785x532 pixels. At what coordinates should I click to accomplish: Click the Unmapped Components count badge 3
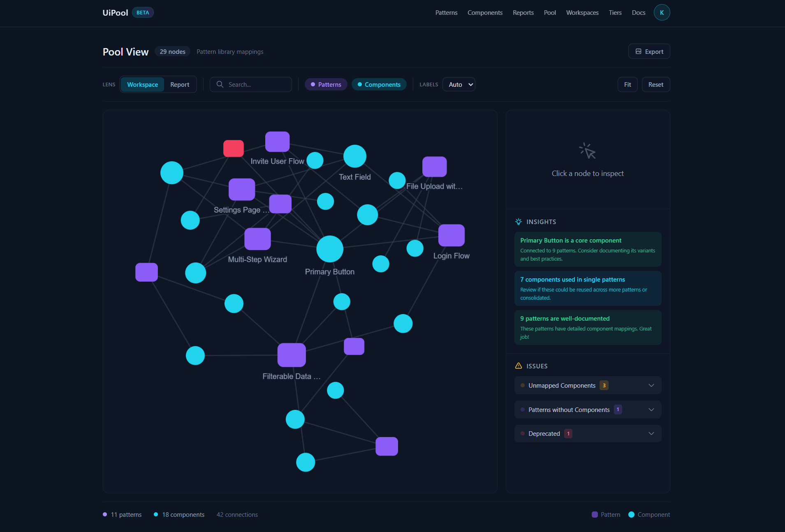pos(604,385)
